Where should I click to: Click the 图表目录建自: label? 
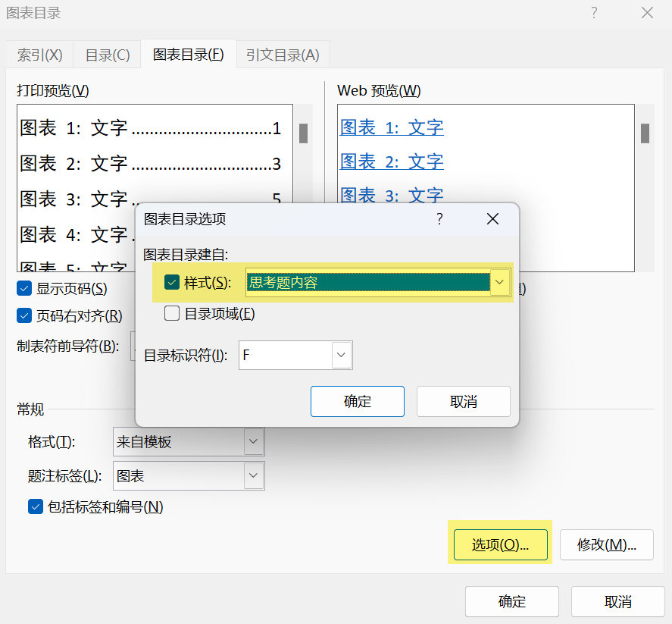coord(186,254)
